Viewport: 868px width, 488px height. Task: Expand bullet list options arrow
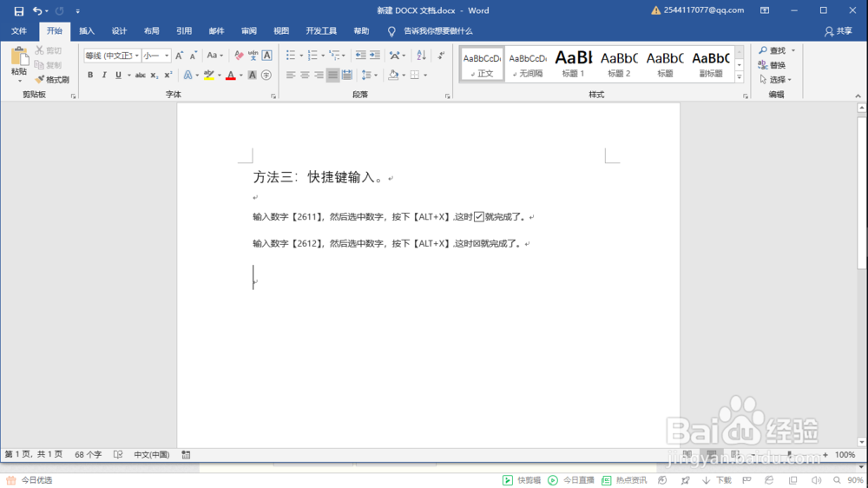(301, 56)
